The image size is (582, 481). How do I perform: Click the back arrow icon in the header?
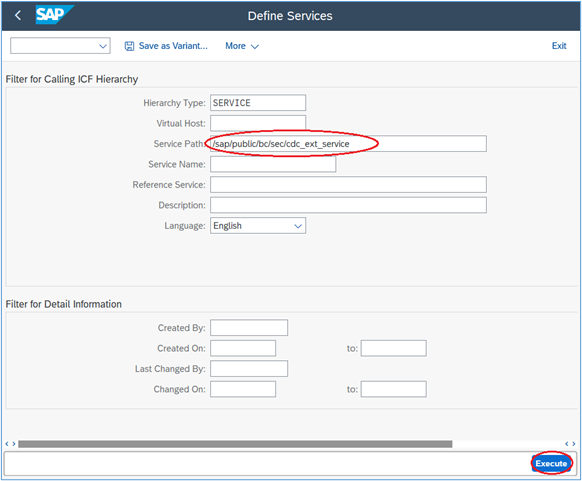pos(17,16)
